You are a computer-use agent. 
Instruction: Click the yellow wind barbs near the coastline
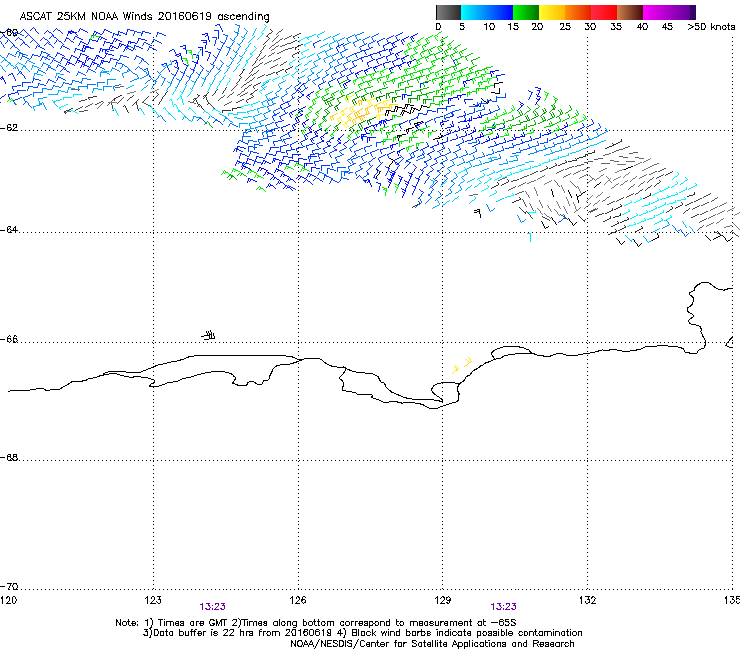(x=462, y=365)
